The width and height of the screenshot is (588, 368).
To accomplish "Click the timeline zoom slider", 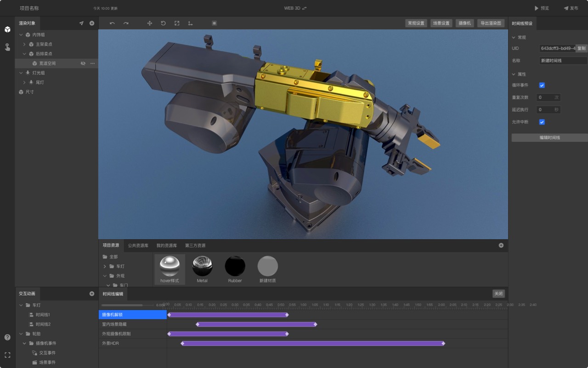I will point(127,305).
